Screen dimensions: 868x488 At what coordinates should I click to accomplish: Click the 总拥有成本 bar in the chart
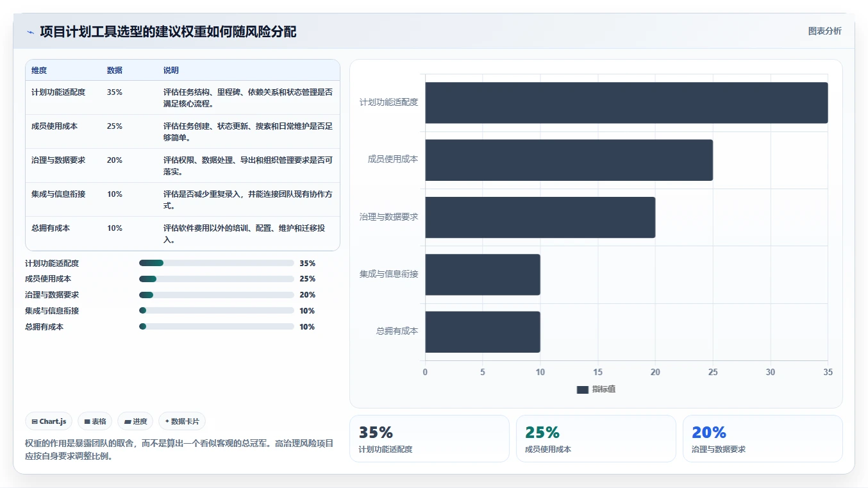point(483,332)
